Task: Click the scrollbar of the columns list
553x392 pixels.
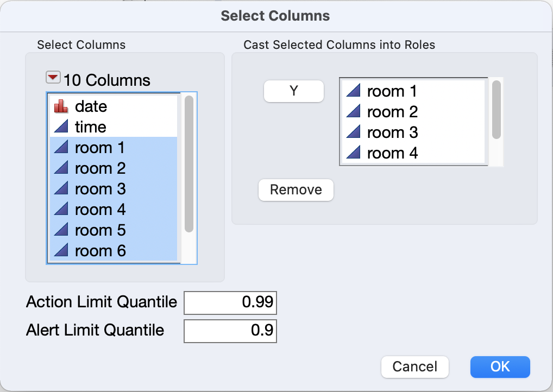Action: (x=188, y=164)
